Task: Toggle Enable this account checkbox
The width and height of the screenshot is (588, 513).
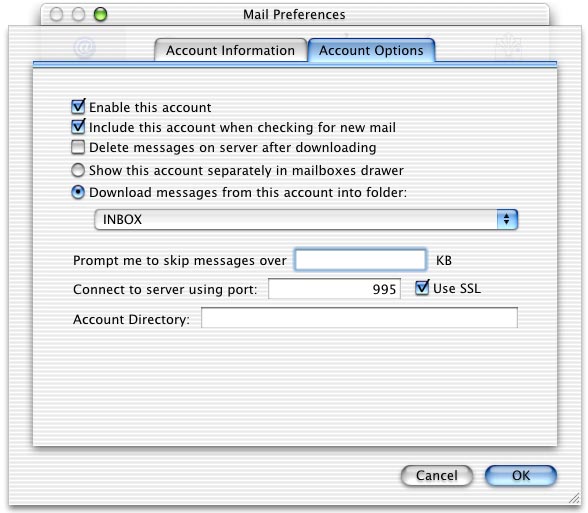Action: tap(78, 107)
